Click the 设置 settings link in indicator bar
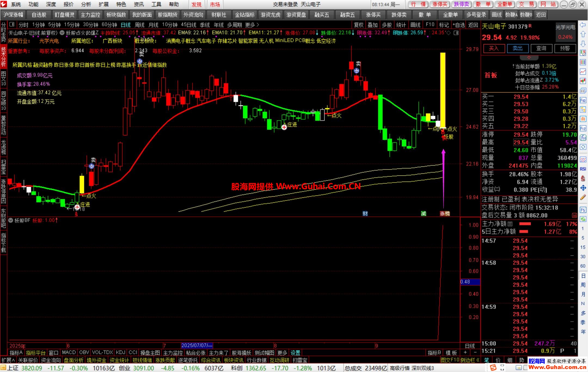The height and width of the screenshot is (372, 588). tap(295, 353)
